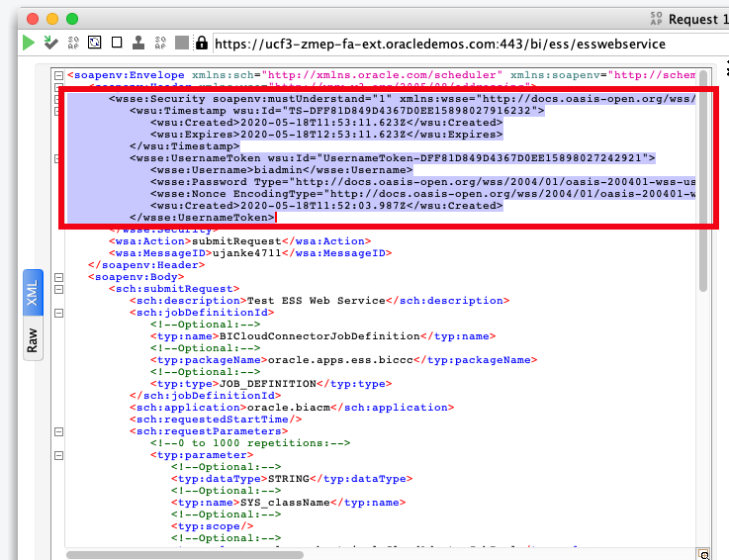Switch to the Raw view tab
This screenshot has width=729, height=560.
[33, 339]
